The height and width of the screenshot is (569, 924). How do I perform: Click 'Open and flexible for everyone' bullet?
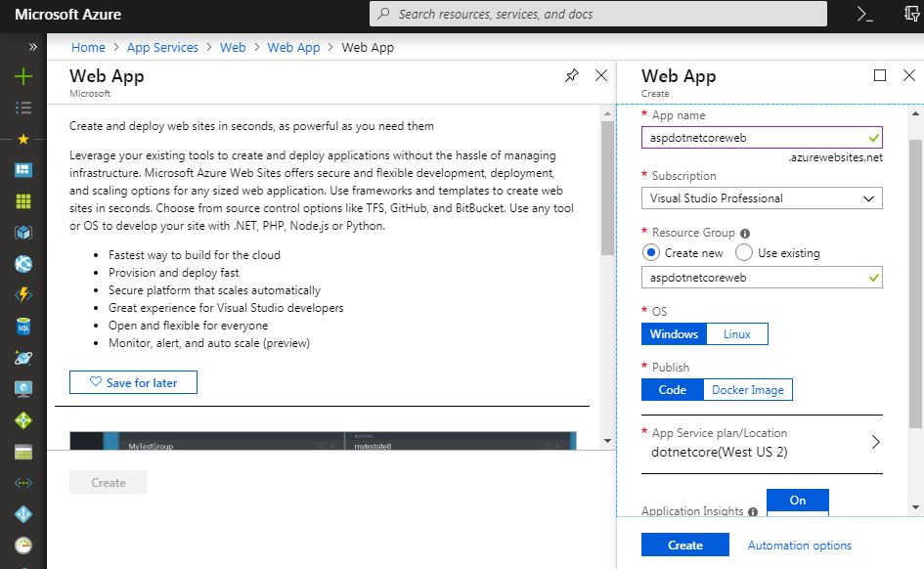pos(188,326)
